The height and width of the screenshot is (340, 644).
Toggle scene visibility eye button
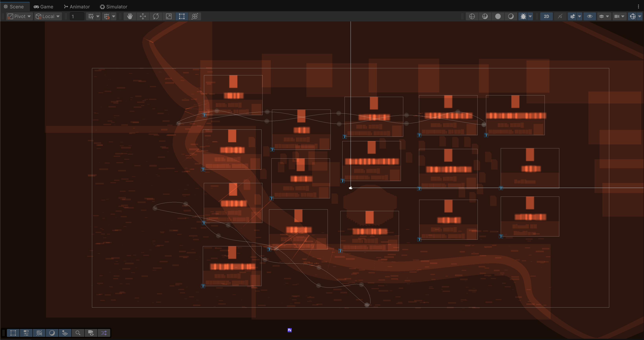pyautogui.click(x=590, y=17)
